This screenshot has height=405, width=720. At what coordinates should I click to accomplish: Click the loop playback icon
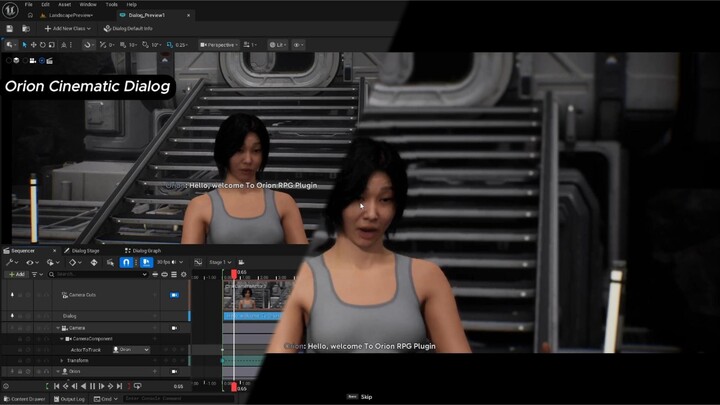[x=137, y=386]
